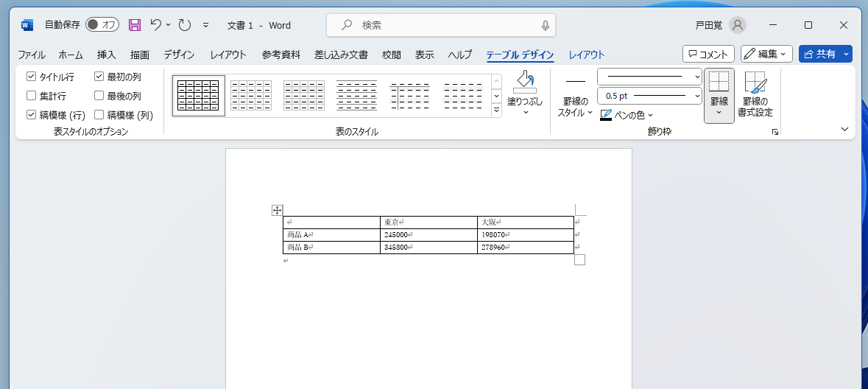Viewport: 868px width, 389px height.
Task: Click the cell with value 345800
Action: 428,247
